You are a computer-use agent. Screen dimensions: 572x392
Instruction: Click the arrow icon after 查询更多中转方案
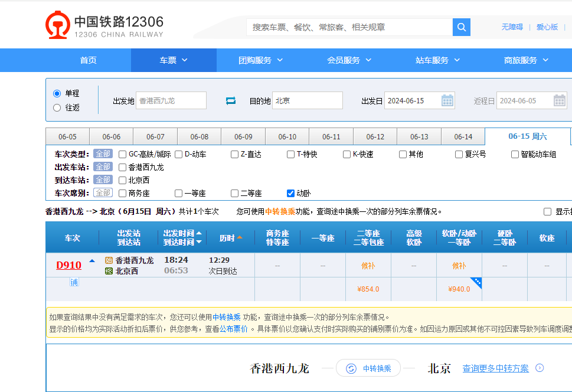click(540, 368)
